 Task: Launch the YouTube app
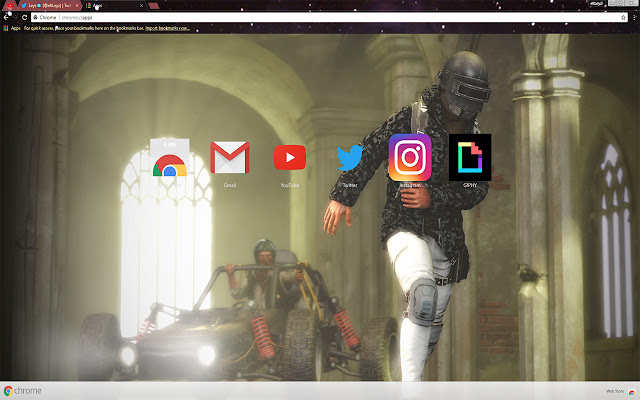290,158
